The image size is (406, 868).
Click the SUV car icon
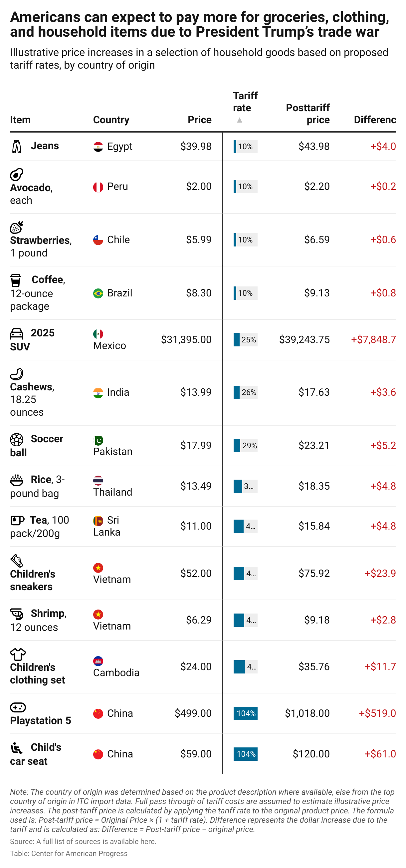point(17,334)
